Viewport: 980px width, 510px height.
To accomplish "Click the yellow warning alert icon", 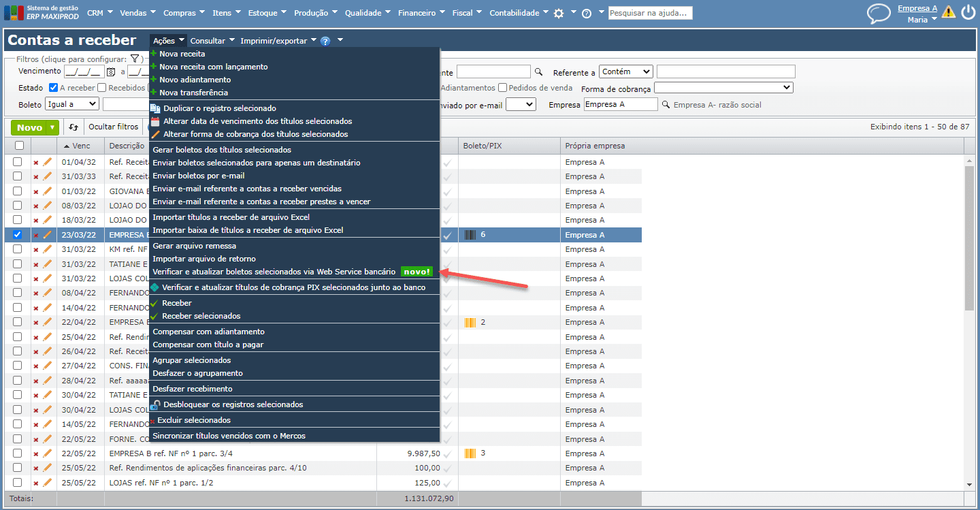I will 948,12.
